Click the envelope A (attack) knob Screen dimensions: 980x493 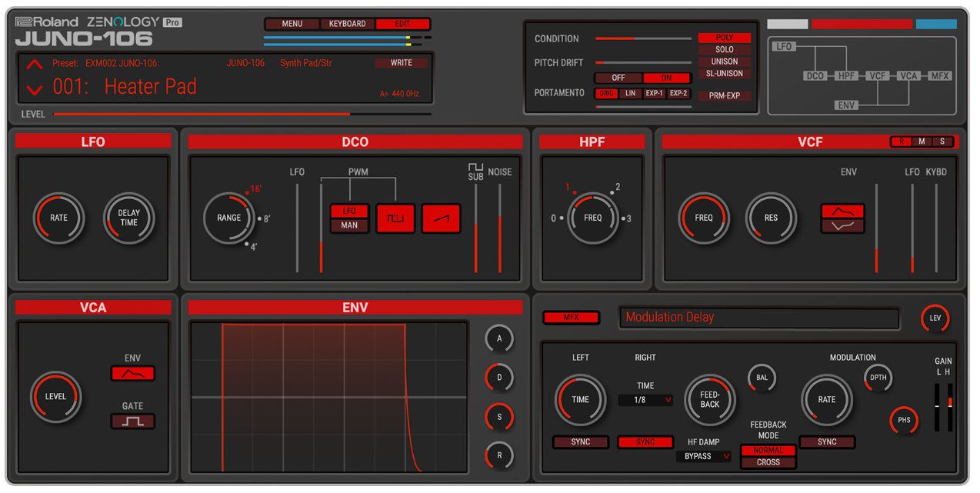[x=499, y=338]
